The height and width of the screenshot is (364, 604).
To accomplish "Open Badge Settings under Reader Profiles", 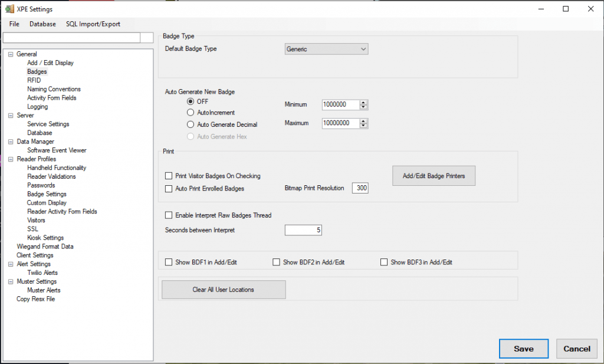I will click(47, 194).
